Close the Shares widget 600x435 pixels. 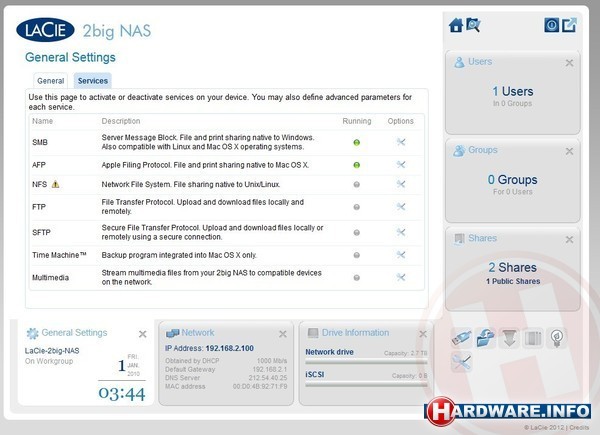coord(569,239)
